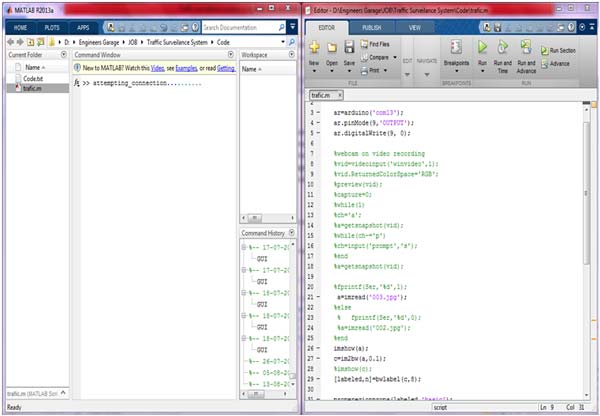Click the up-one-level folder icon
Image resolution: width=600 pixels, height=416 pixels.
30,42
